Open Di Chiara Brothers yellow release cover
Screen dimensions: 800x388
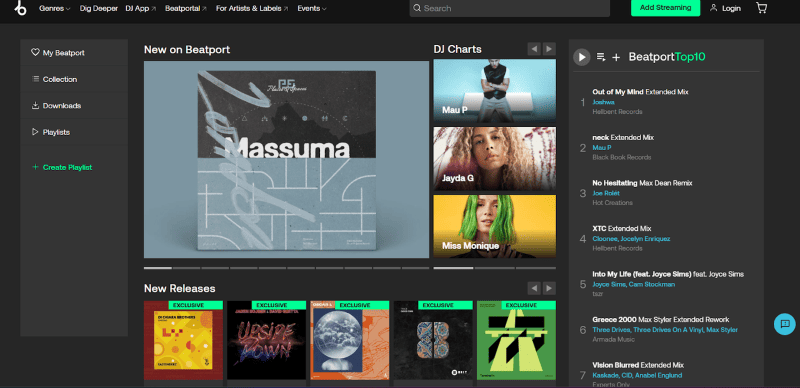pyautogui.click(x=184, y=340)
